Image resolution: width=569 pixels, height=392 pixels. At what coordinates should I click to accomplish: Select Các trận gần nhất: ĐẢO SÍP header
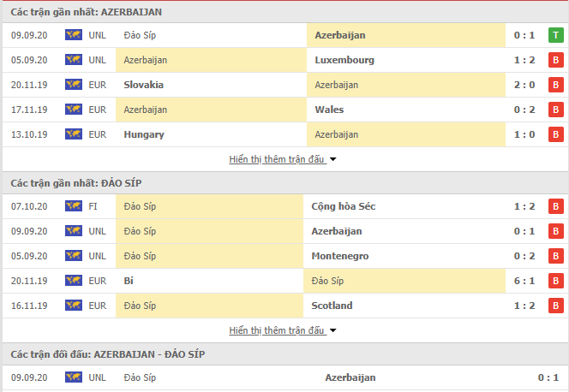click(76, 183)
